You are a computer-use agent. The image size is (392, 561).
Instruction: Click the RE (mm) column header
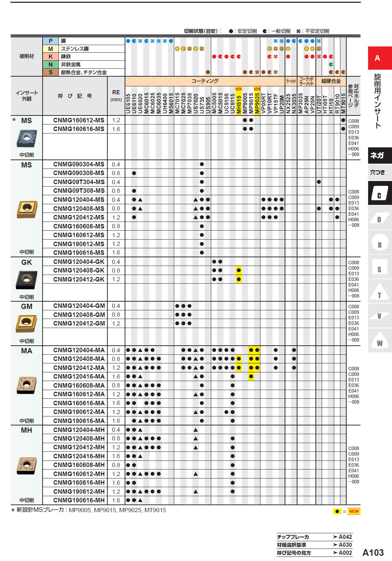point(116,96)
